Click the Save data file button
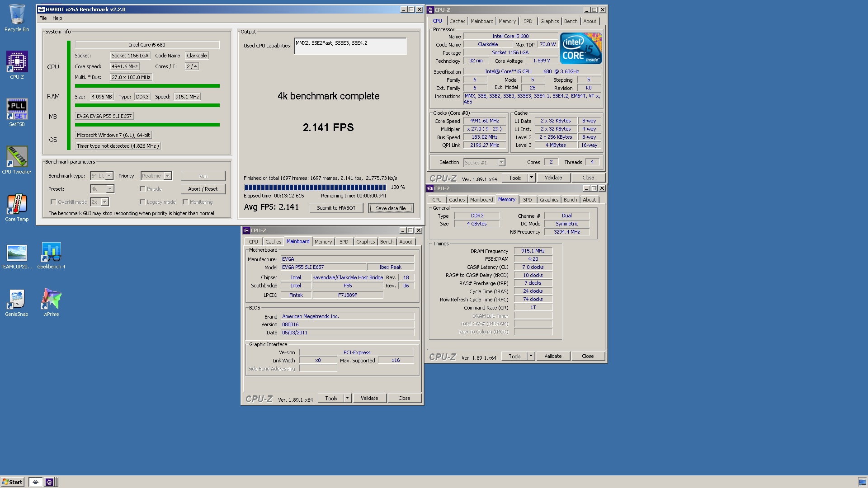This screenshot has width=868, height=488. (x=391, y=208)
